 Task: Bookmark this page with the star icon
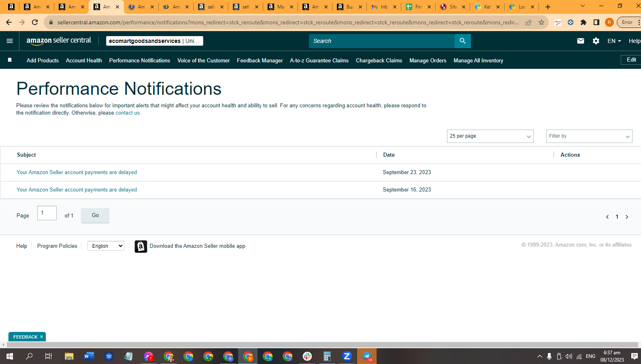tap(541, 22)
